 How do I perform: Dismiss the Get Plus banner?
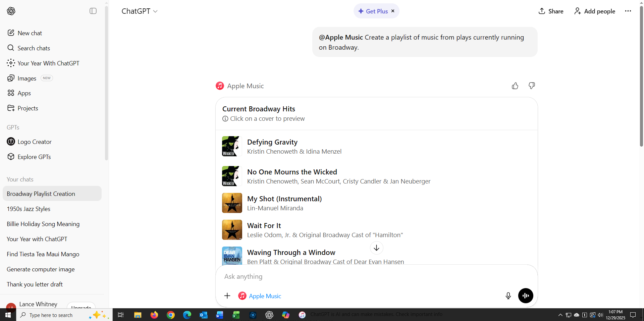[x=393, y=11]
